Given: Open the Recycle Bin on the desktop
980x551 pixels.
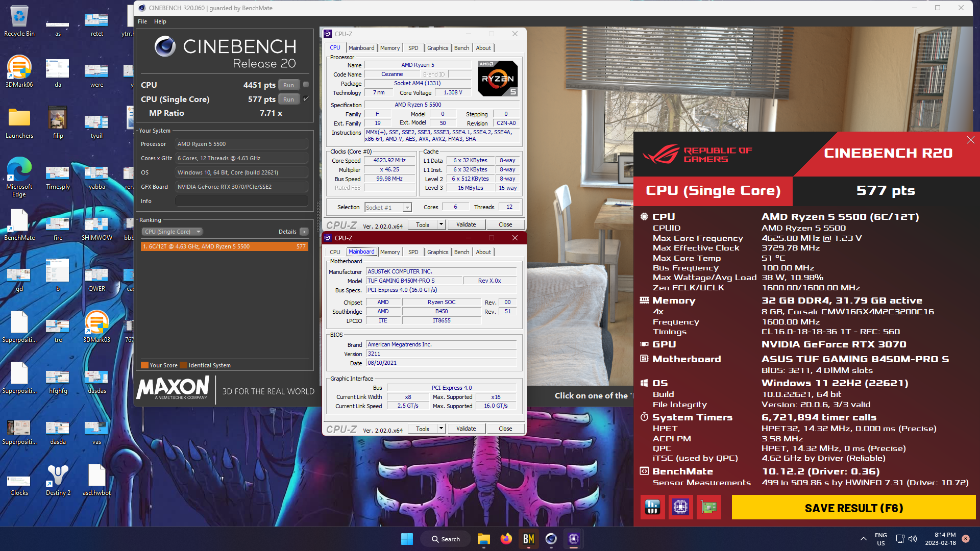Looking at the screenshot, I should (x=19, y=21).
